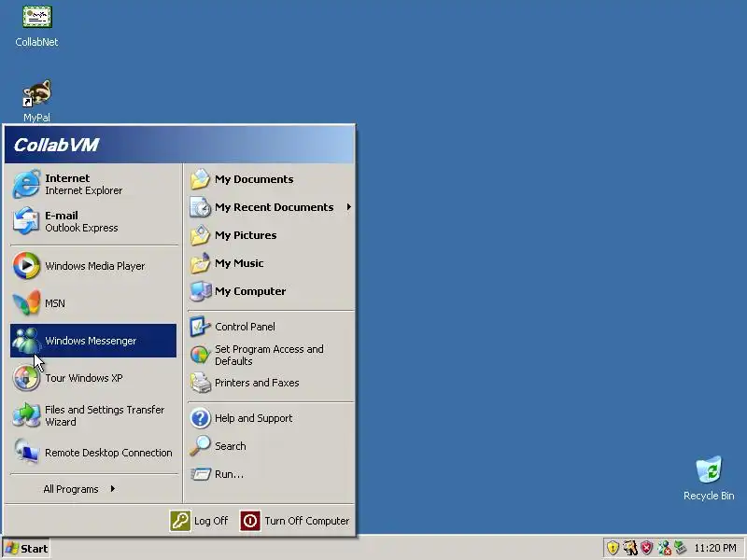Image resolution: width=747 pixels, height=560 pixels.
Task: Close the menu with the Start button
Action: pos(26,549)
